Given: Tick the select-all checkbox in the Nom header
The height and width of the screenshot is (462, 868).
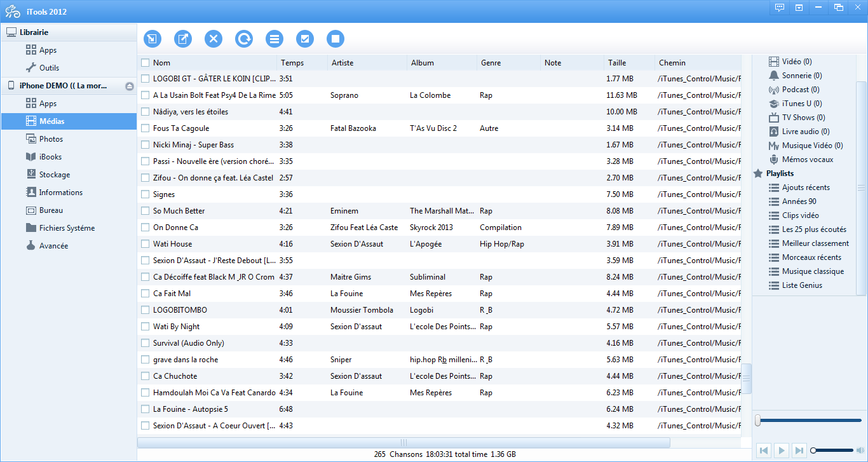Looking at the screenshot, I should (x=146, y=63).
